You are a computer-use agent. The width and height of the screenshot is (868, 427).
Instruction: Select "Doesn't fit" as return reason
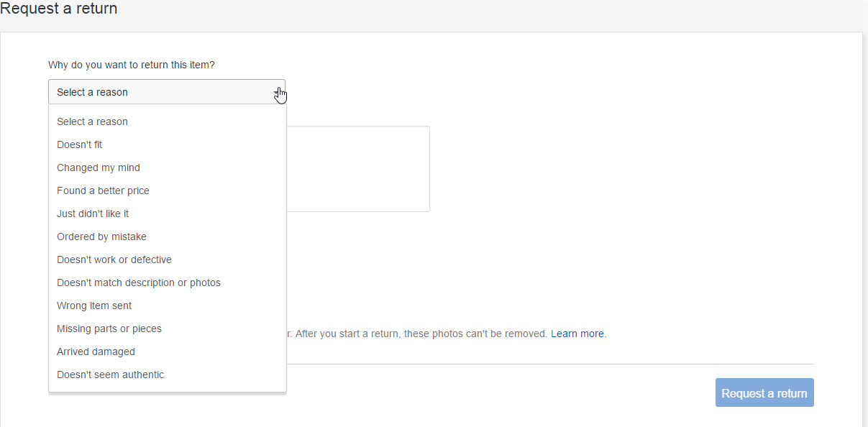click(80, 144)
